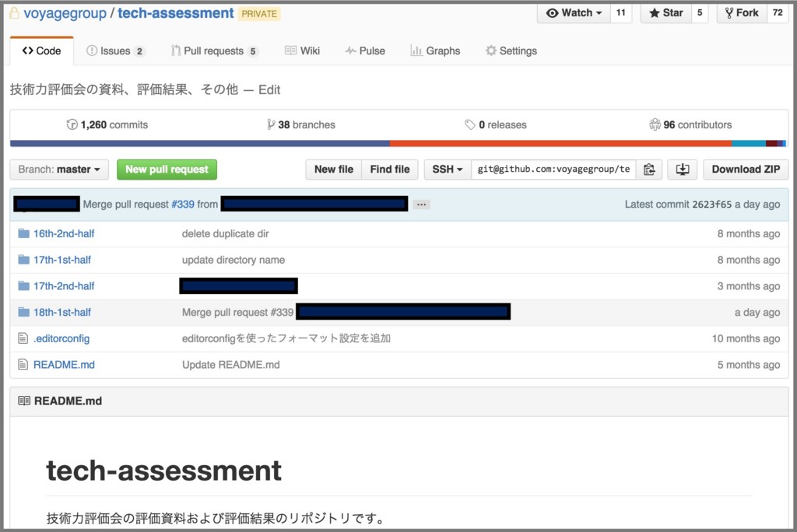Copy clone URL with clipboard icon
Image resolution: width=797 pixels, height=532 pixels.
pos(649,170)
